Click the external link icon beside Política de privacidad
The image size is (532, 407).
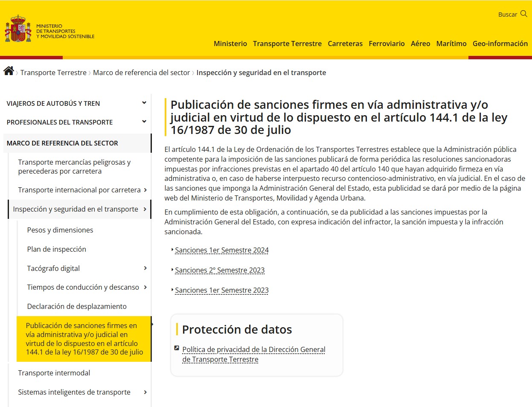177,348
